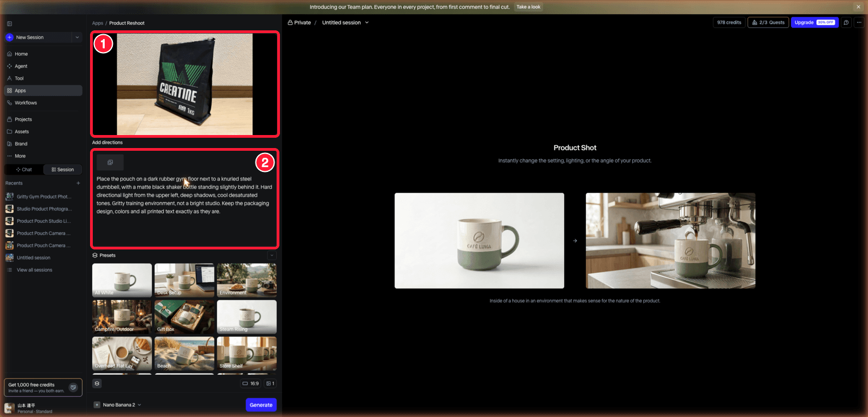Collapse the sidebar with the panel icon
Image resolution: width=868 pixels, height=417 pixels.
tap(9, 24)
